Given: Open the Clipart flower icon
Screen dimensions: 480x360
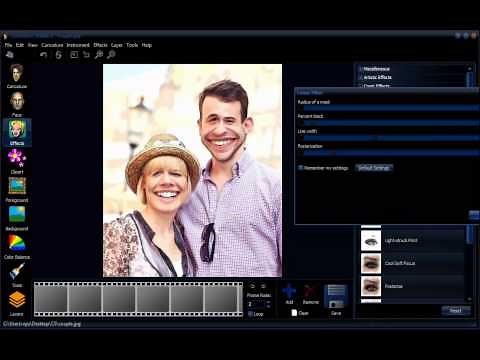Looking at the screenshot, I should coord(17,159).
